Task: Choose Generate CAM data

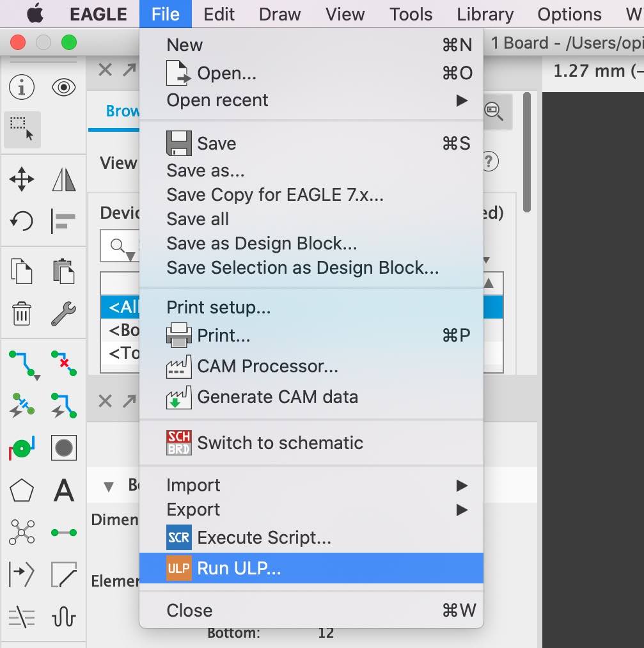Action: (311, 397)
